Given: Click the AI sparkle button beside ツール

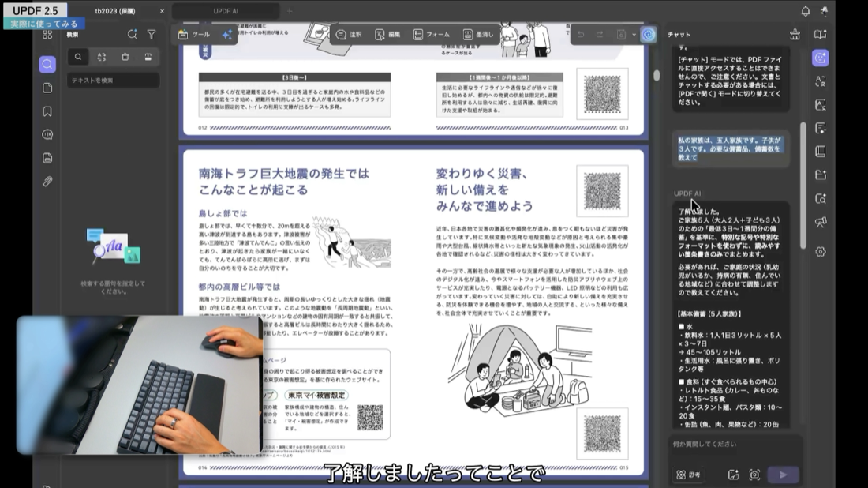Looking at the screenshot, I should click(x=227, y=34).
